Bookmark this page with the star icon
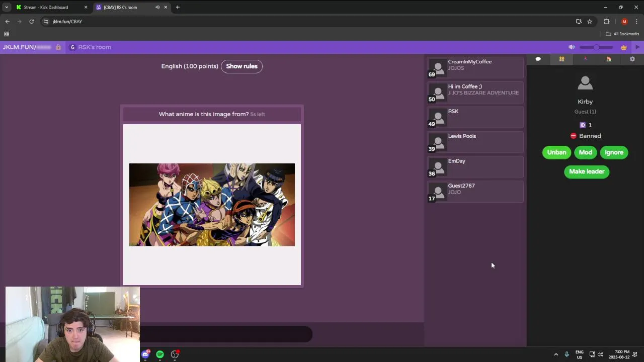Image resolution: width=644 pixels, height=362 pixels. 590,22
